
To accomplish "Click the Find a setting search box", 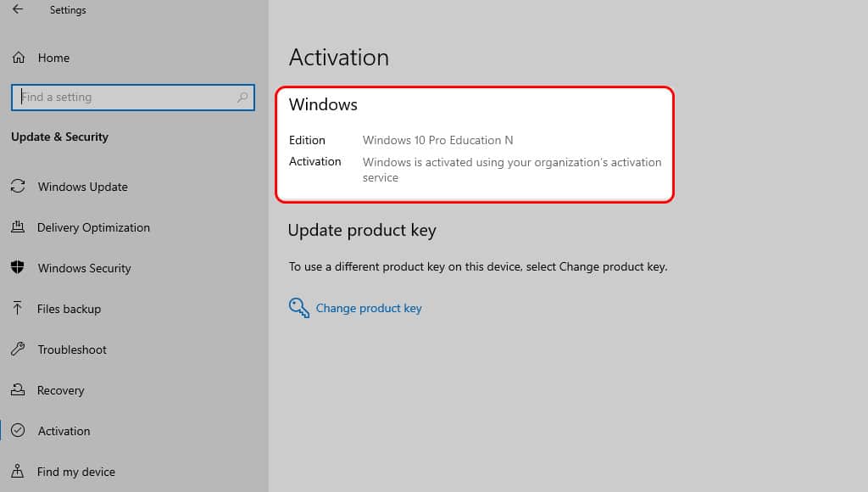I will pos(133,98).
